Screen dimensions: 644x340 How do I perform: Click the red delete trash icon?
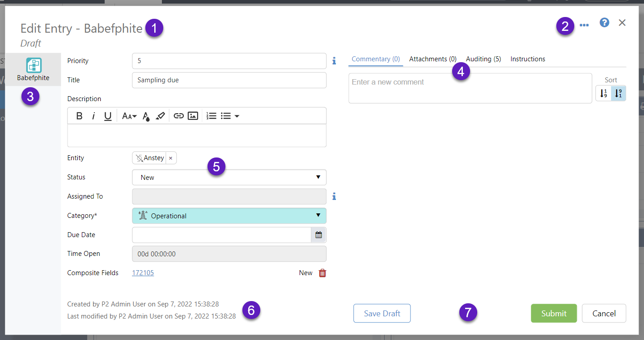(x=322, y=273)
